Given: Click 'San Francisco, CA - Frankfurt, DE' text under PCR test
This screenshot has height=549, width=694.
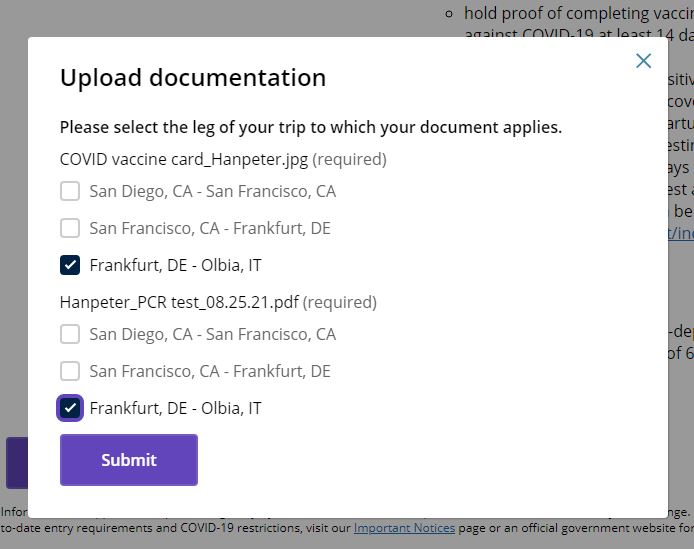Looking at the screenshot, I should click(x=209, y=371).
